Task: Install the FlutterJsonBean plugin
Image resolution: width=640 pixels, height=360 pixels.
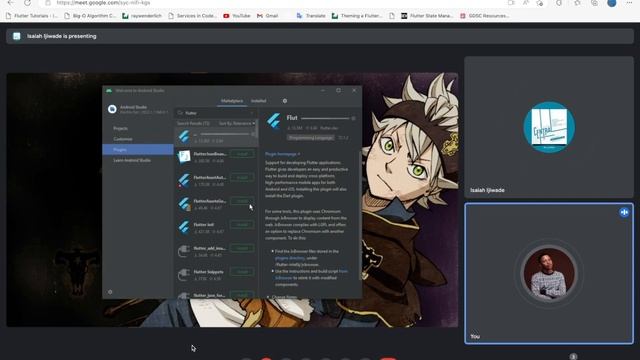Action: (x=242, y=154)
